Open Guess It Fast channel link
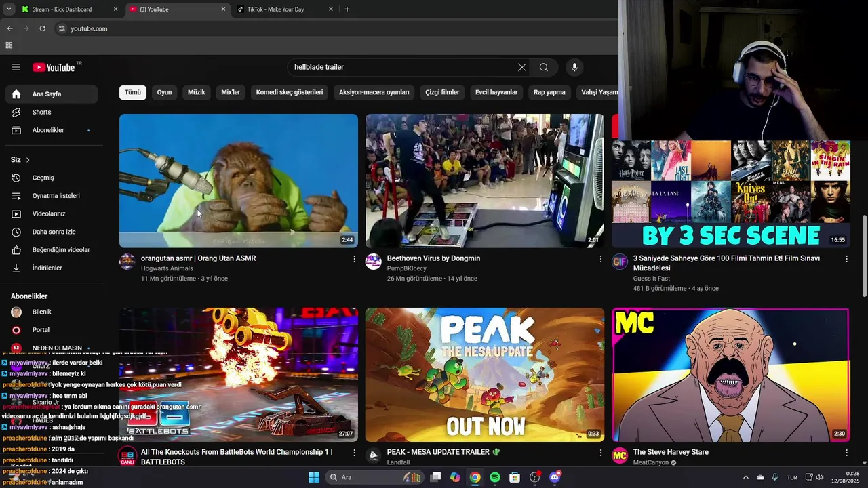868x488 pixels. click(x=652, y=279)
